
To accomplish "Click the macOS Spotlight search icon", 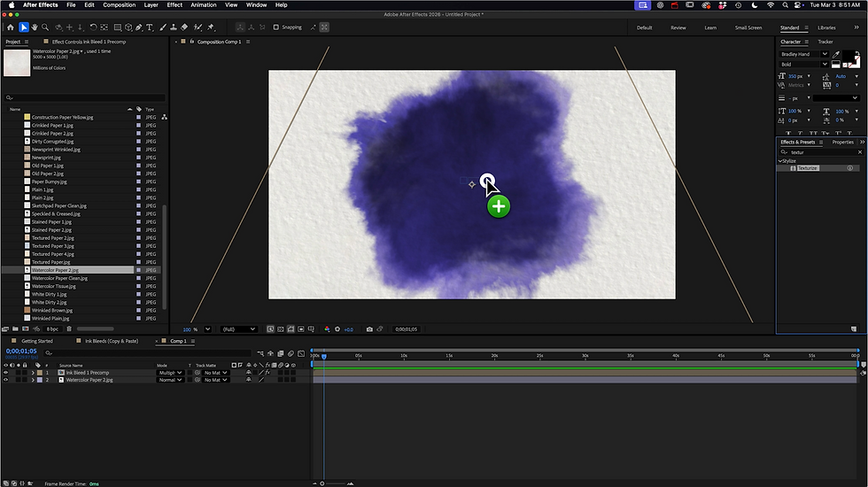I will tap(785, 5).
